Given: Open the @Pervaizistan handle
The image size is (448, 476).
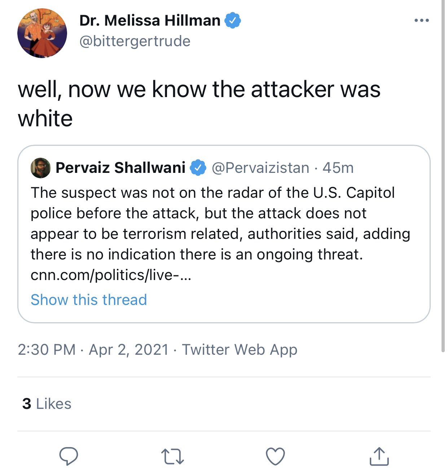Looking at the screenshot, I should pyautogui.click(x=260, y=168).
